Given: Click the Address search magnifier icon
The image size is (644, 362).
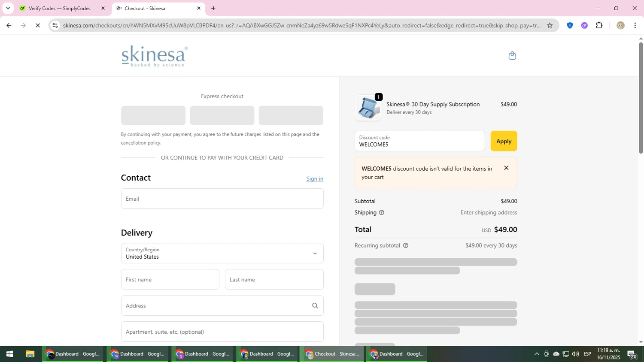Looking at the screenshot, I should (315, 306).
